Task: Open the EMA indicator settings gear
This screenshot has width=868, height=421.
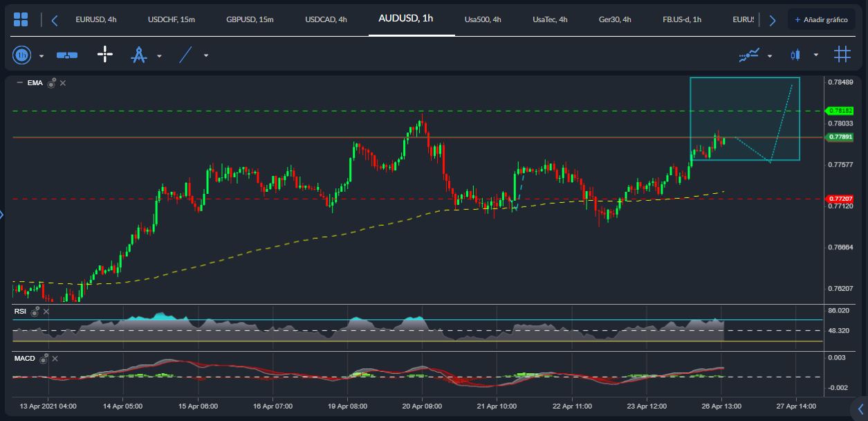Action: point(51,84)
